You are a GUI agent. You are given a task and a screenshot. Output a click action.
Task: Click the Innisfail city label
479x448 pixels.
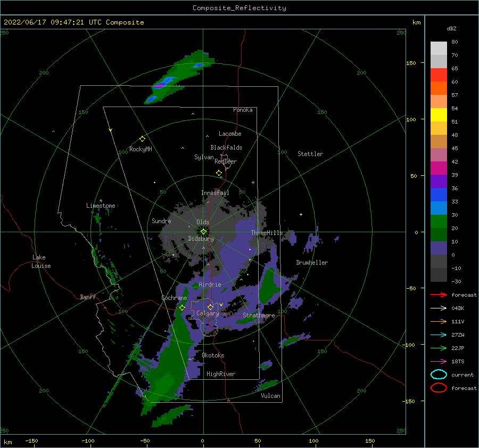point(215,193)
